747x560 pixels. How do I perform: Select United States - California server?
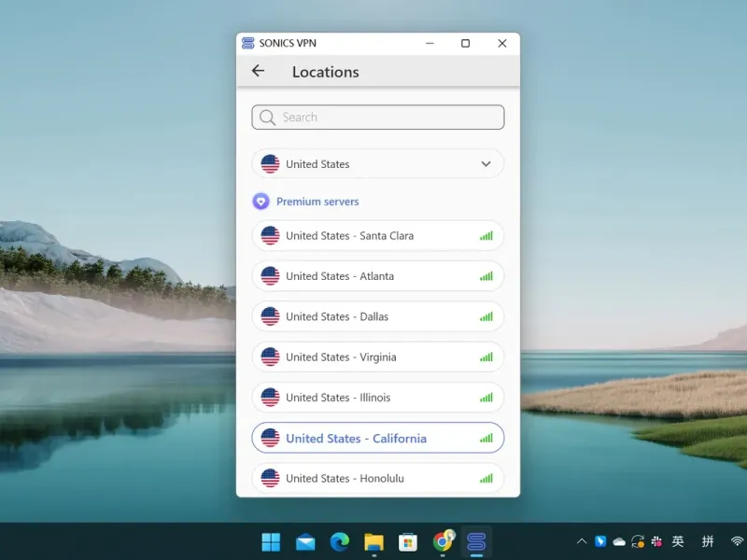point(378,438)
